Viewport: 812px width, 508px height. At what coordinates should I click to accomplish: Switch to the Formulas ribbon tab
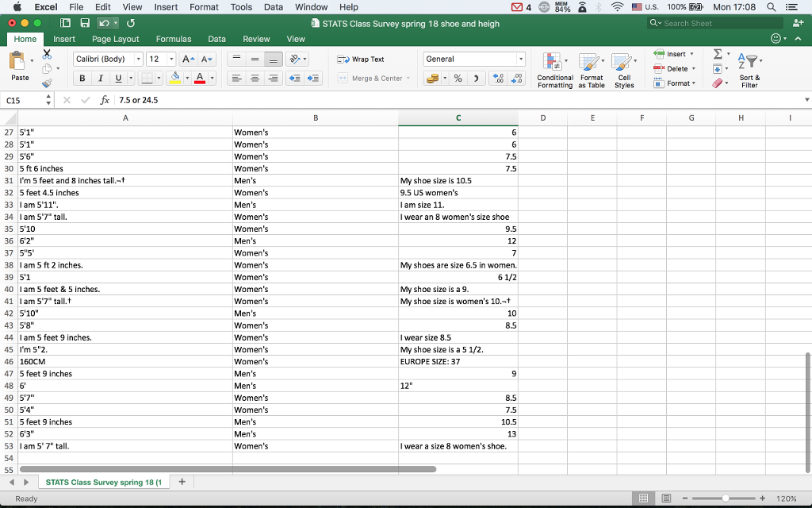click(x=174, y=39)
